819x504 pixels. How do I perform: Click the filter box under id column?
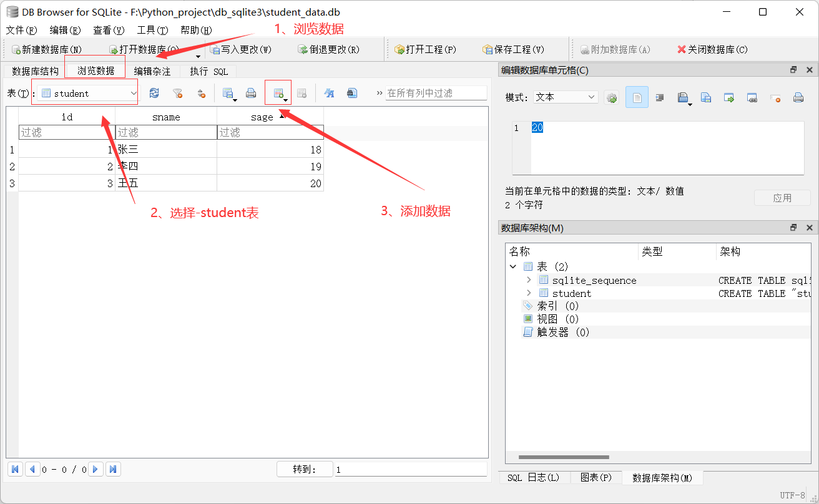(67, 132)
